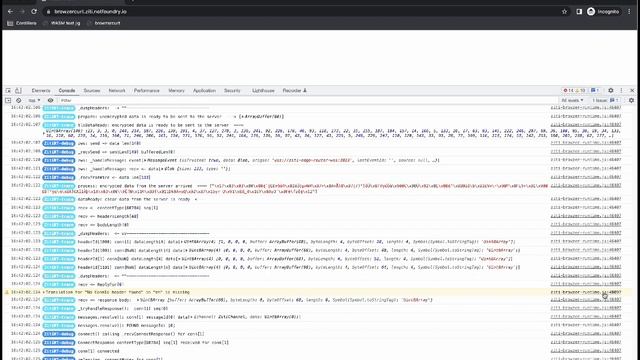
Task: Click the errors and warnings counter badge
Action: (574, 91)
